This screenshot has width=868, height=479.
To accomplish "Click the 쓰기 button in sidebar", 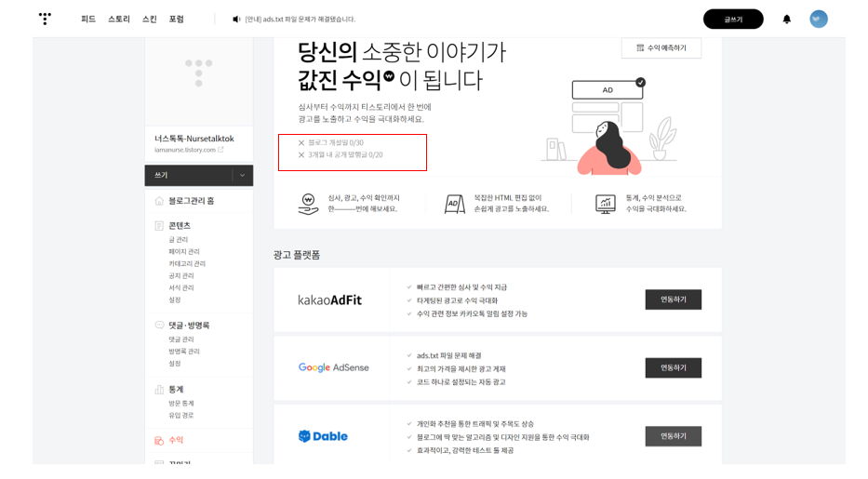I will point(188,176).
